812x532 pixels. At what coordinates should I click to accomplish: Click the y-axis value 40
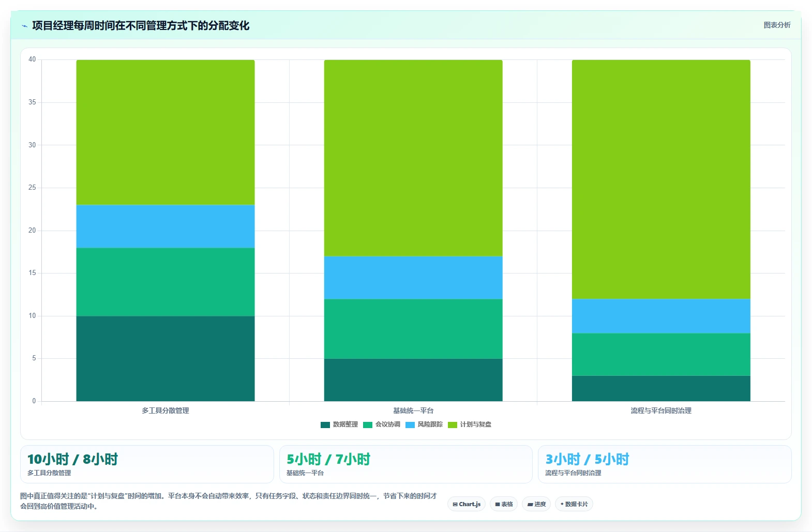coord(32,59)
